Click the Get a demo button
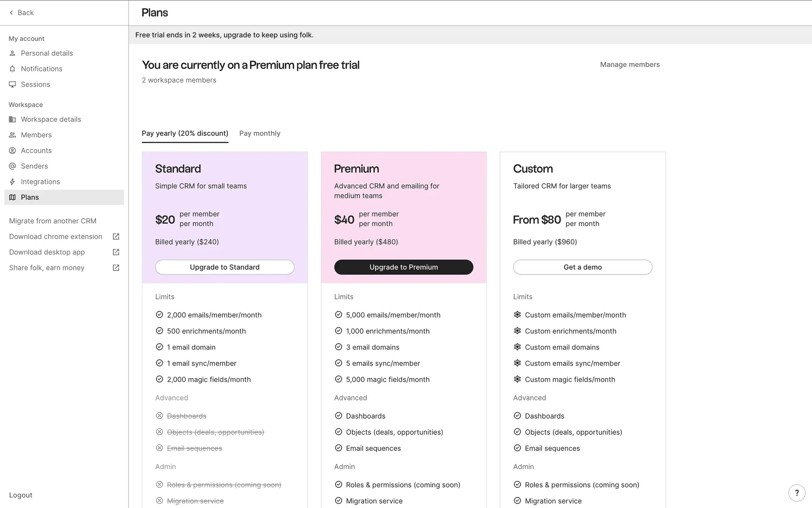The image size is (812, 508). [582, 267]
